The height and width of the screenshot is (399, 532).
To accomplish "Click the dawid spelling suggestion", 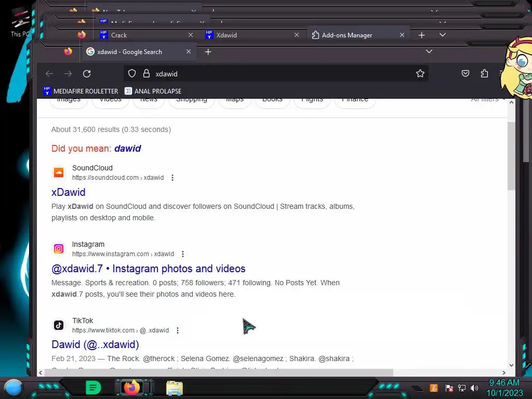I will (x=128, y=148).
